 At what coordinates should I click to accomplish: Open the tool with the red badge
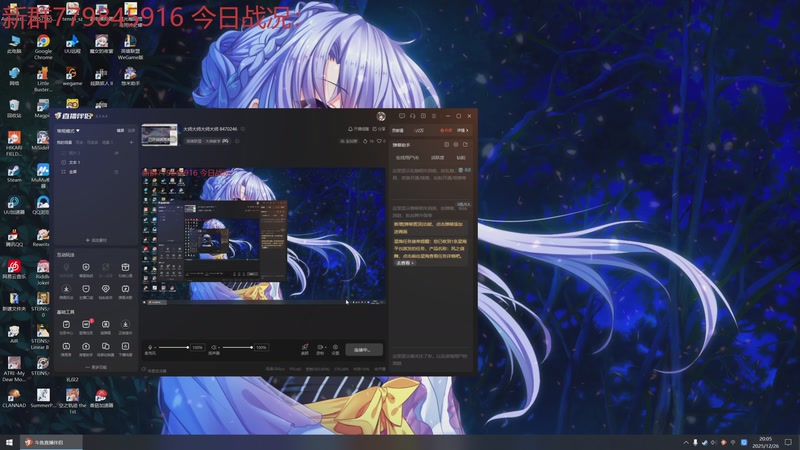86,327
